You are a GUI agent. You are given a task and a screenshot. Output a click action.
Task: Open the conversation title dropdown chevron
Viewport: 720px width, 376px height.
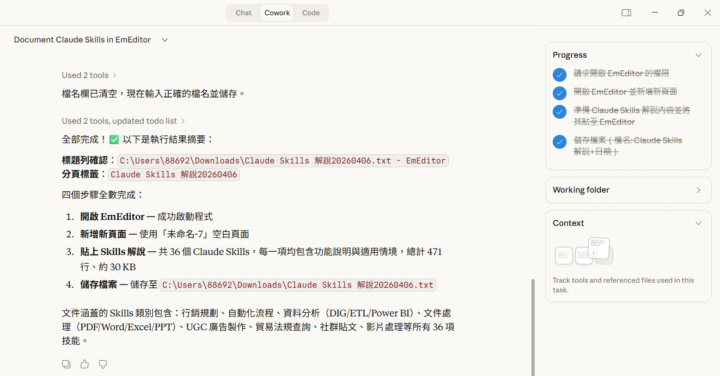click(165, 40)
